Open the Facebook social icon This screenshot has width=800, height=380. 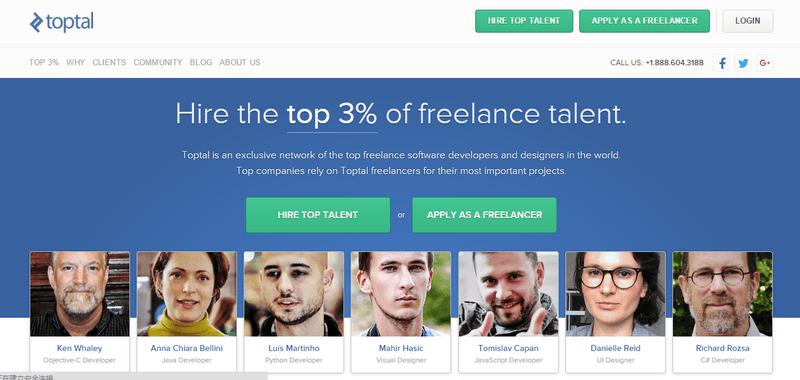(x=721, y=63)
